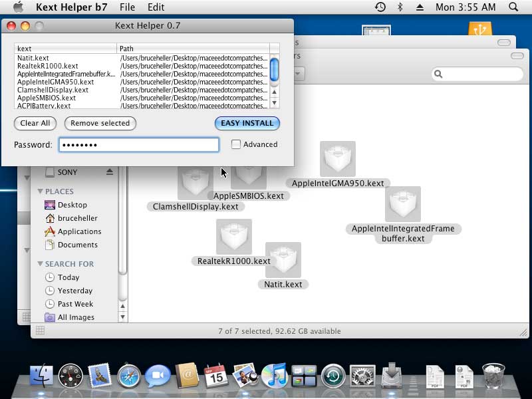Click the Clear All button
Screen dimensions: 532x399
click(35, 123)
